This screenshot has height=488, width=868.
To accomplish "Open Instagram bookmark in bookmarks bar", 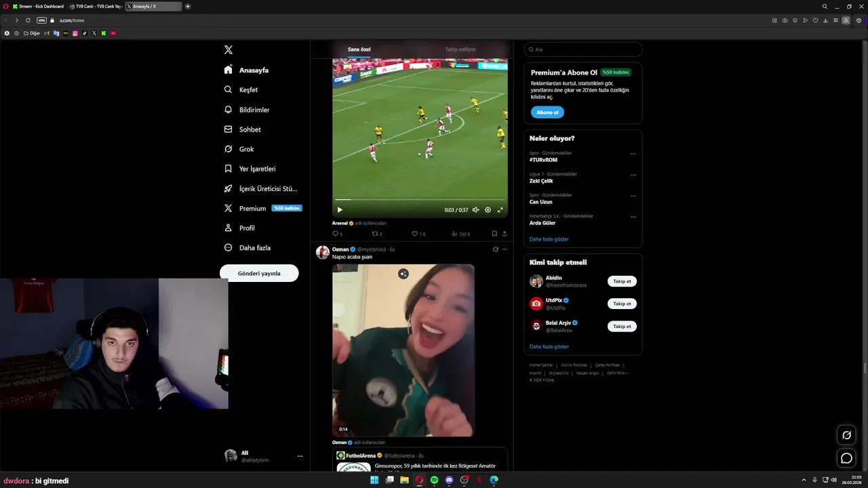I will pos(75,33).
